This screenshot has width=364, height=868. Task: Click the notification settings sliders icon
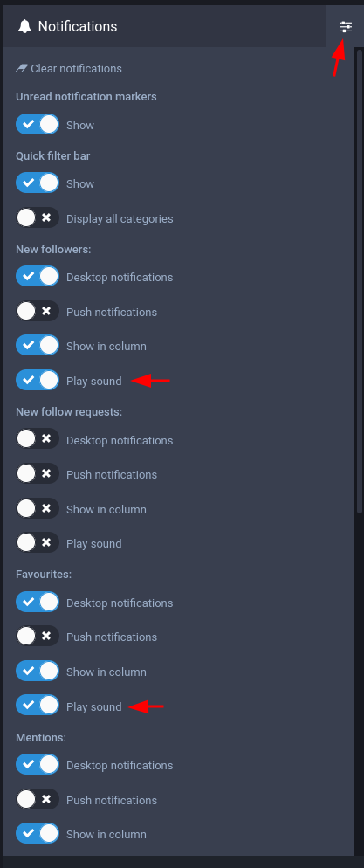[x=345, y=26]
